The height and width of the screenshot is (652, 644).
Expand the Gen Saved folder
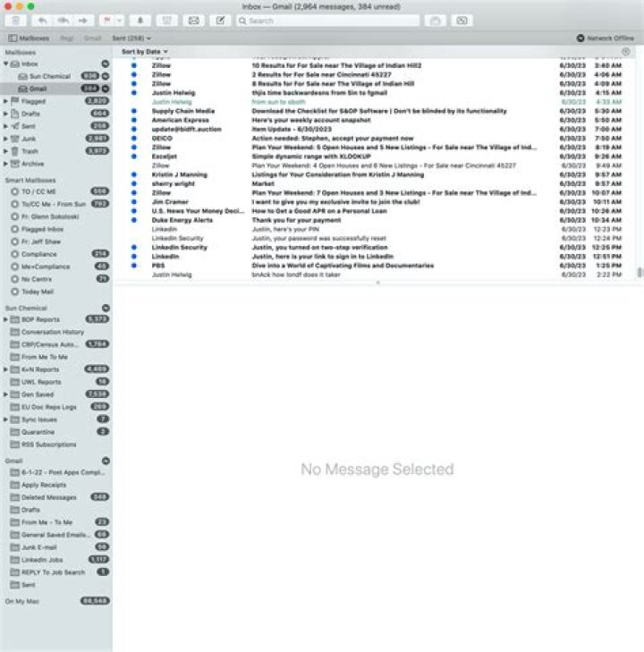click(6, 394)
